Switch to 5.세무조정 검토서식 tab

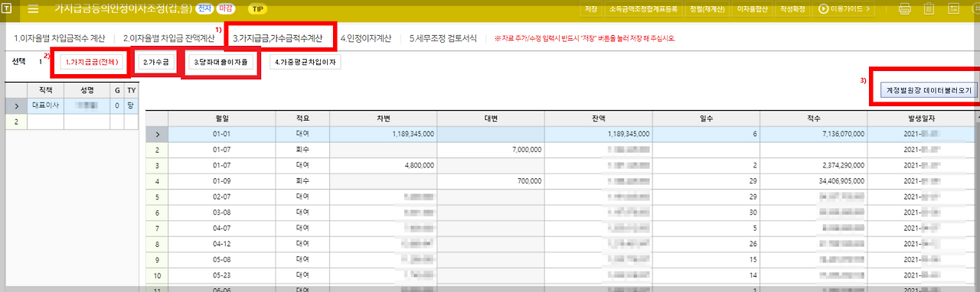443,37
